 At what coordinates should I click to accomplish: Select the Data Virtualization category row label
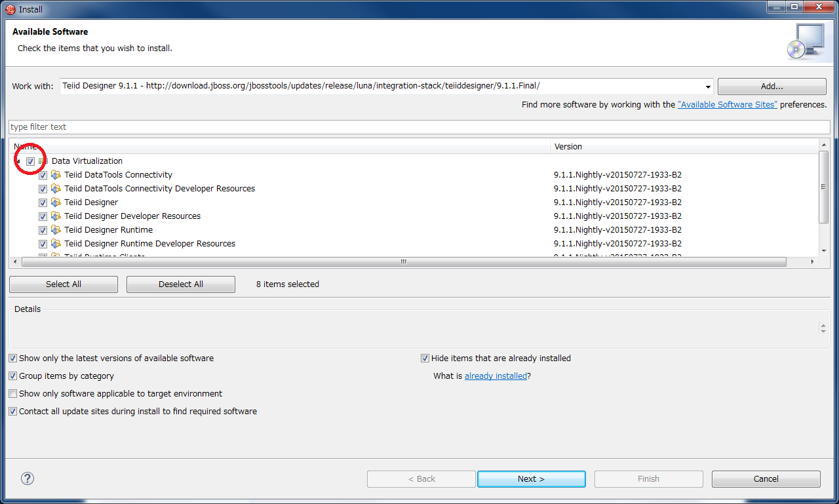pyautogui.click(x=87, y=161)
